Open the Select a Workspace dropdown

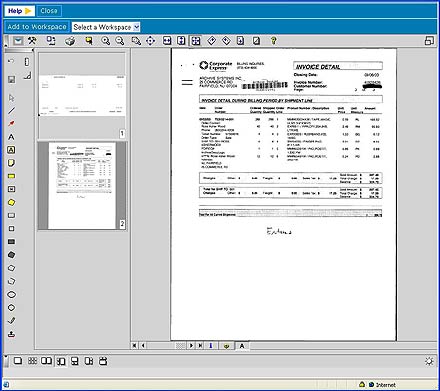(106, 27)
